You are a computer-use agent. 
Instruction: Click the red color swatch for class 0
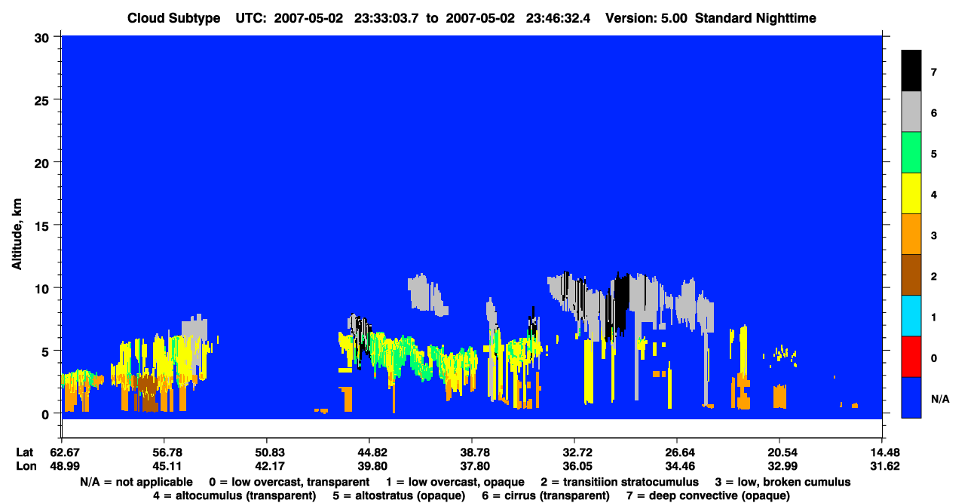[x=911, y=357]
